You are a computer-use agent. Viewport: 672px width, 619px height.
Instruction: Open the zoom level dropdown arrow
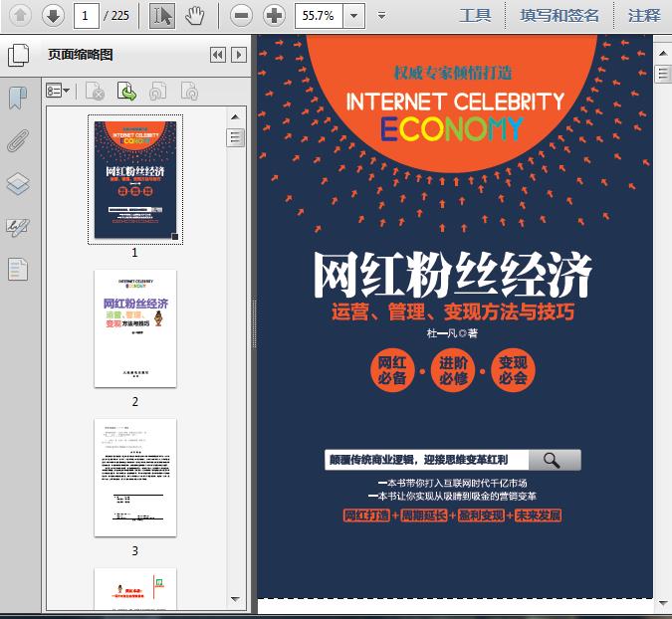tap(354, 16)
